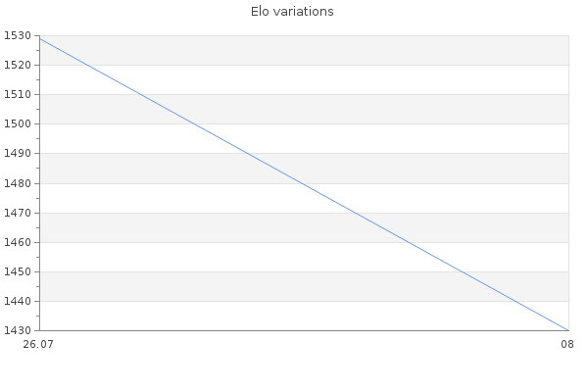Click the 1440 y-axis label
The height and width of the screenshot is (392, 588).
[x=18, y=301]
